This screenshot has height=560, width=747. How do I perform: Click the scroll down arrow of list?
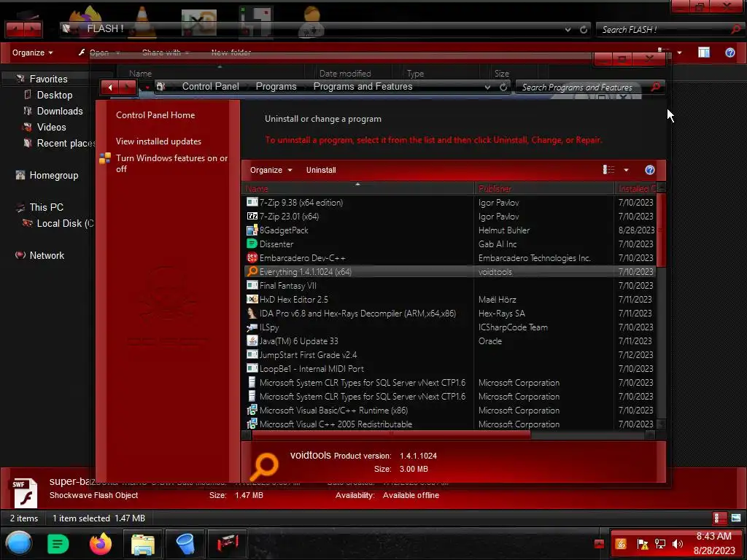(x=661, y=424)
